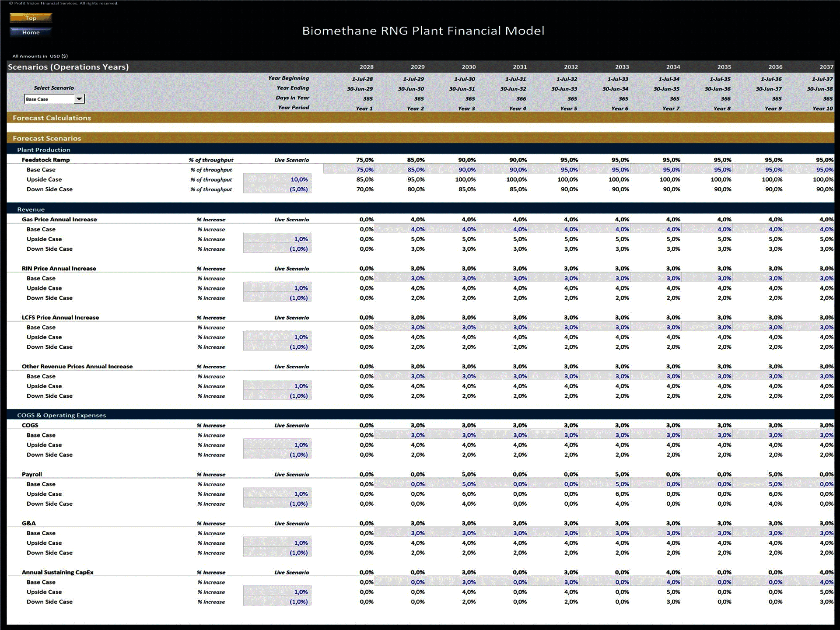Click Gas Price Base Case 2029 value 4,0%
Image resolution: width=840 pixels, height=630 pixels.
tap(400, 229)
